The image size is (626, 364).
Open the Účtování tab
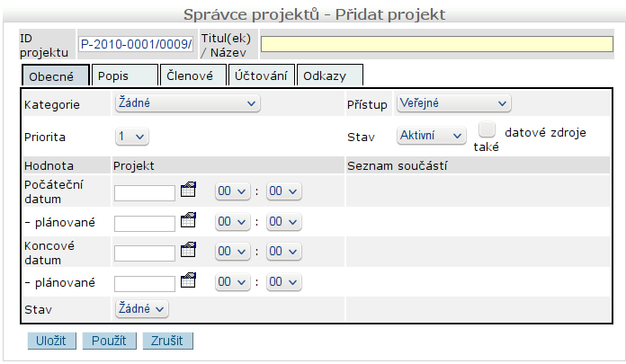pyautogui.click(x=260, y=76)
